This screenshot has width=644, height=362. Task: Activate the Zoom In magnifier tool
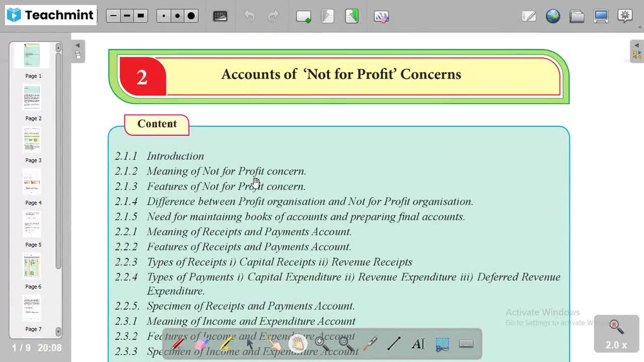click(x=320, y=343)
